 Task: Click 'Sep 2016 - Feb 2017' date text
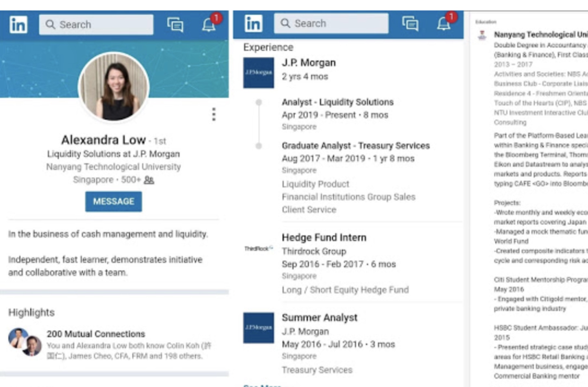pyautogui.click(x=322, y=264)
